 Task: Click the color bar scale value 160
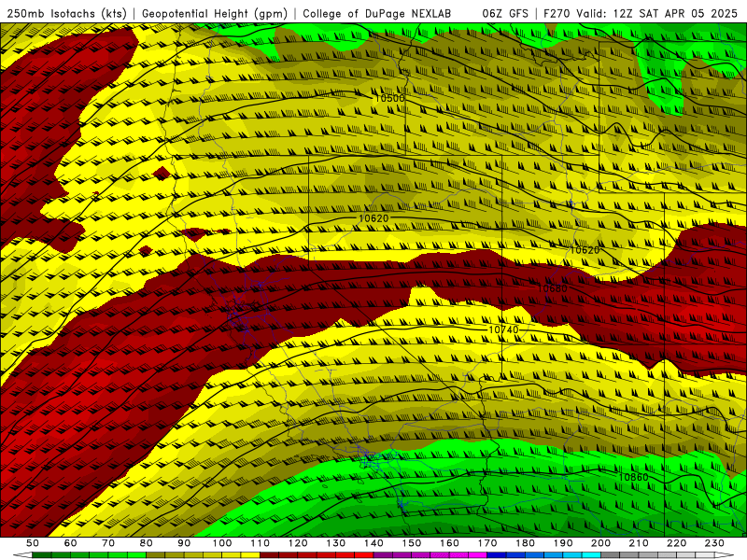pyautogui.click(x=449, y=543)
